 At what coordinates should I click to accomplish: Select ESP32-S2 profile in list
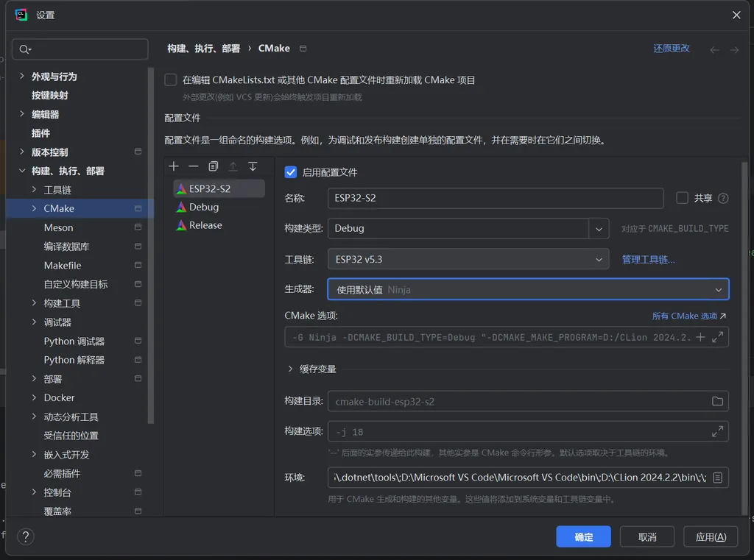click(x=219, y=188)
